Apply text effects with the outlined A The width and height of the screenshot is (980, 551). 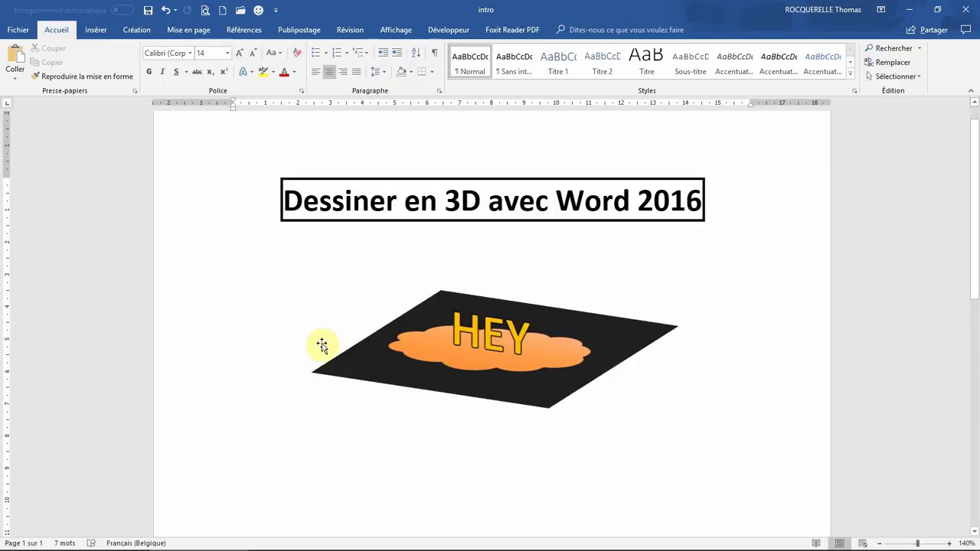[243, 72]
